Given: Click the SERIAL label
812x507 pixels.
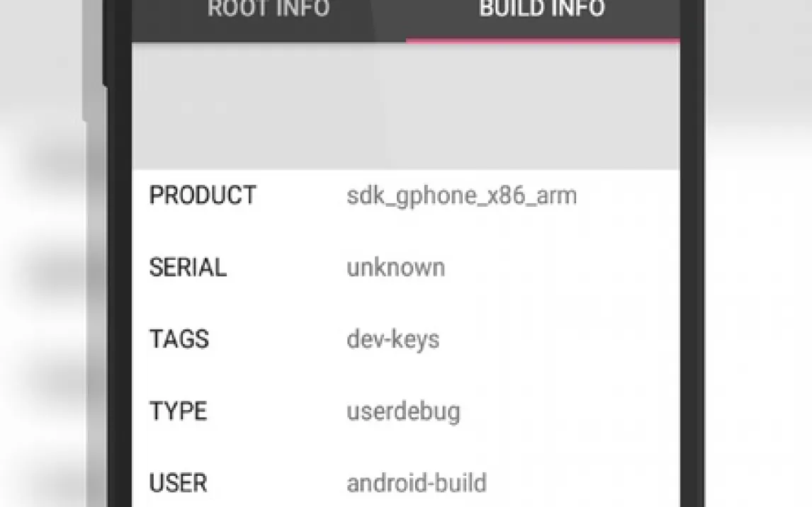Looking at the screenshot, I should pyautogui.click(x=188, y=268).
